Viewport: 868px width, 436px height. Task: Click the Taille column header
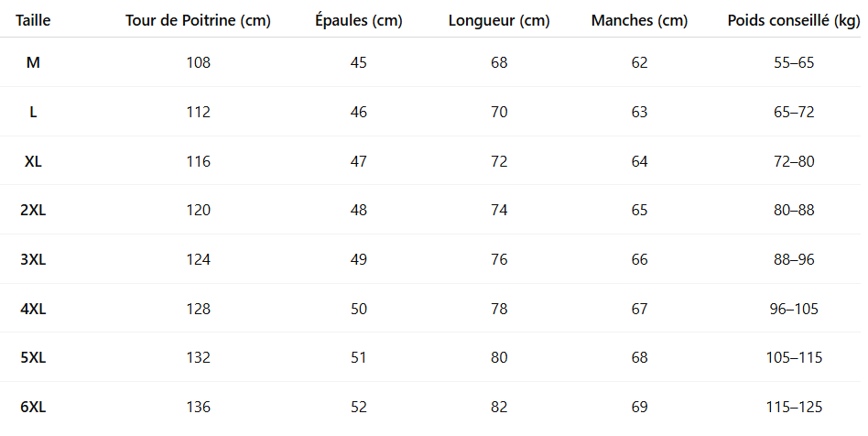pyautogui.click(x=33, y=21)
